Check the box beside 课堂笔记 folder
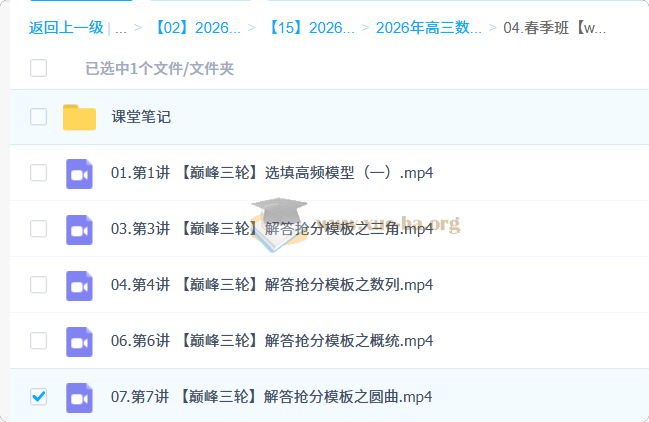 (x=38, y=117)
